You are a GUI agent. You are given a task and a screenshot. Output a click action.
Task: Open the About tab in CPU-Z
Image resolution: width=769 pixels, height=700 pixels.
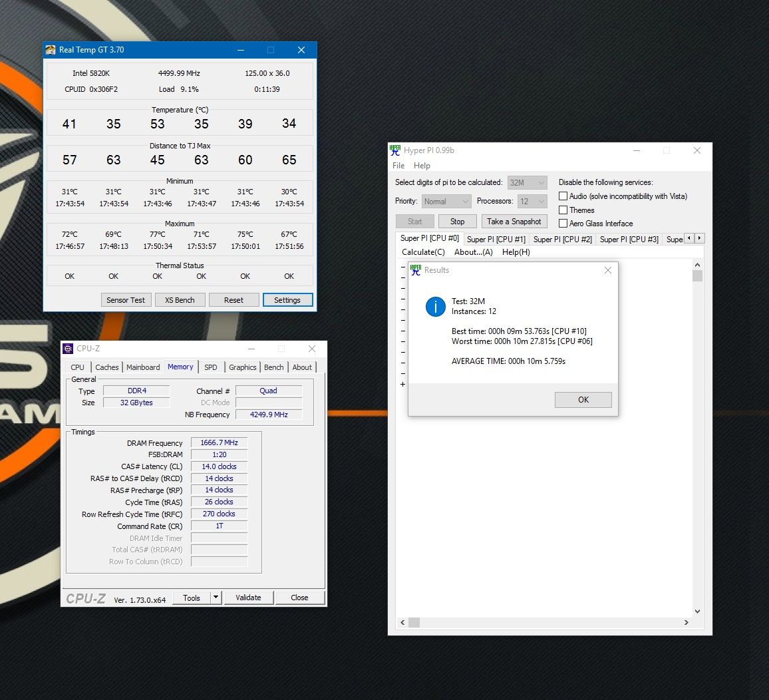[302, 367]
